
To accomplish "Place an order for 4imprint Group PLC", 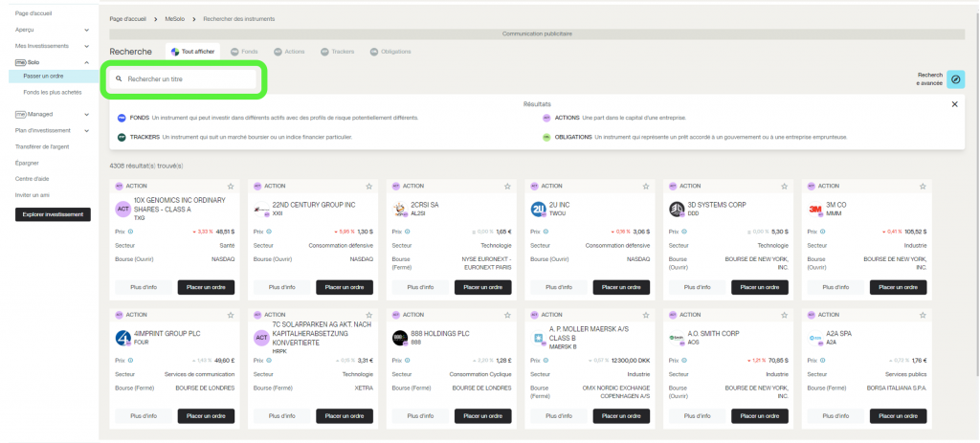I will (207, 416).
